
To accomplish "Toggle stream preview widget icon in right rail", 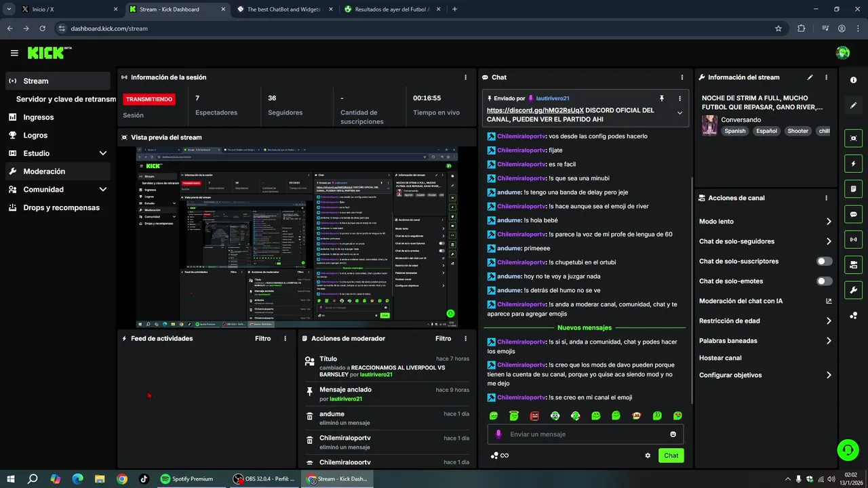I will 853,138.
